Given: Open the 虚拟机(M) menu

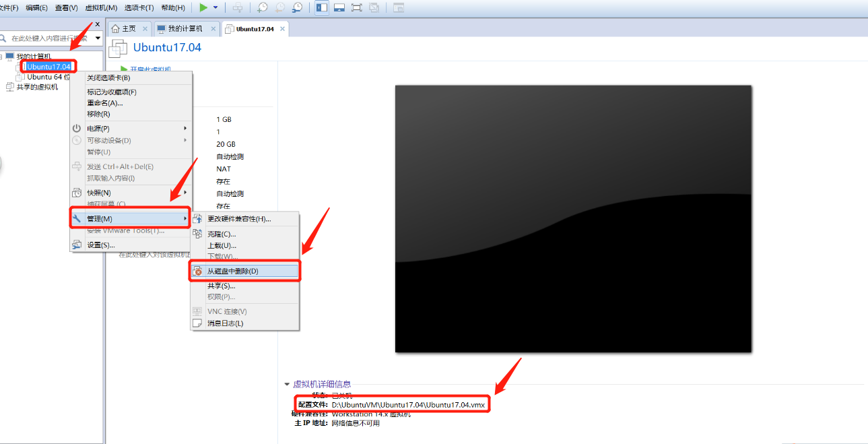Looking at the screenshot, I should click(101, 7).
